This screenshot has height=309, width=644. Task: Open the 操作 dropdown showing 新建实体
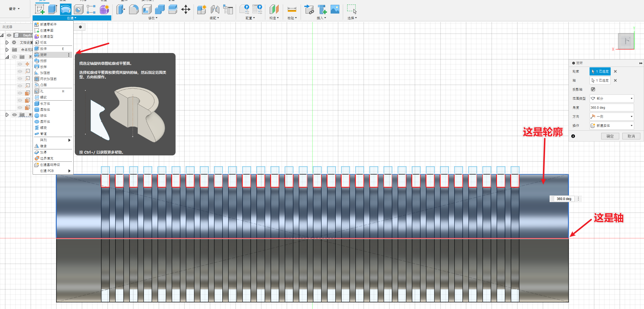[611, 126]
